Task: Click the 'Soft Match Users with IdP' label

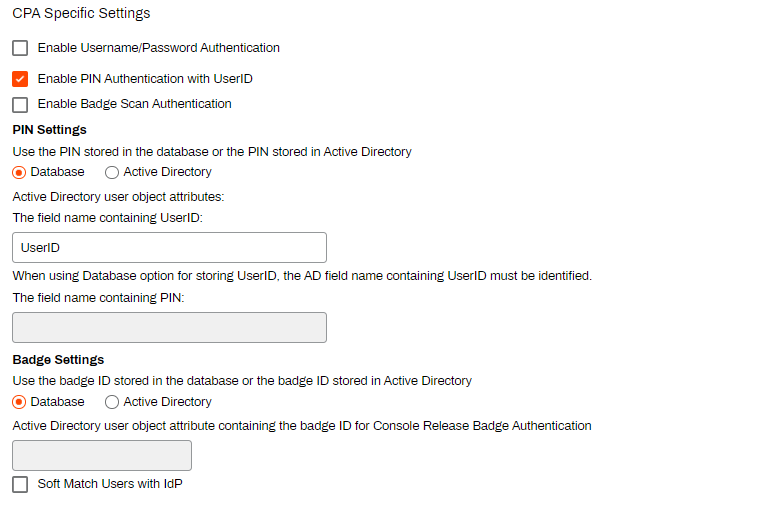Action: click(x=110, y=484)
